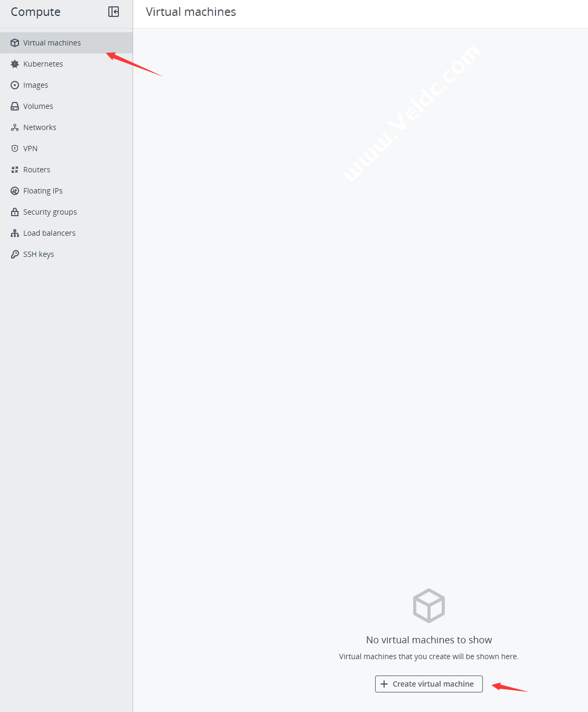588x712 pixels.
Task: Click the Volumes drive icon
Action: (15, 106)
